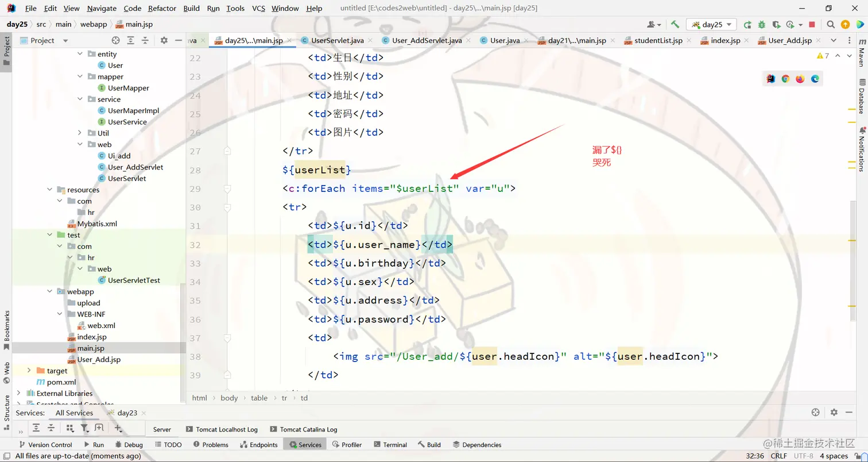Click the funnel Filter icon in Services toolbar
Image resolution: width=868 pixels, height=462 pixels.
85,428
